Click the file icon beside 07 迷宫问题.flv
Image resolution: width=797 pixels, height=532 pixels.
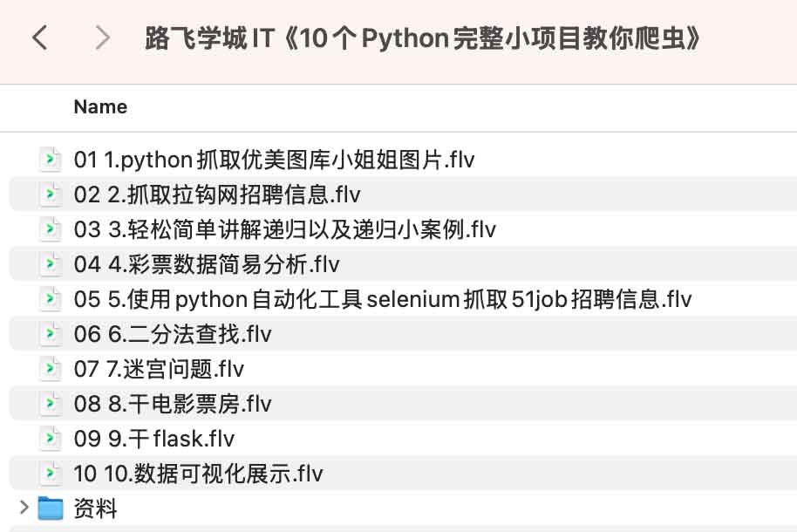[x=51, y=369]
